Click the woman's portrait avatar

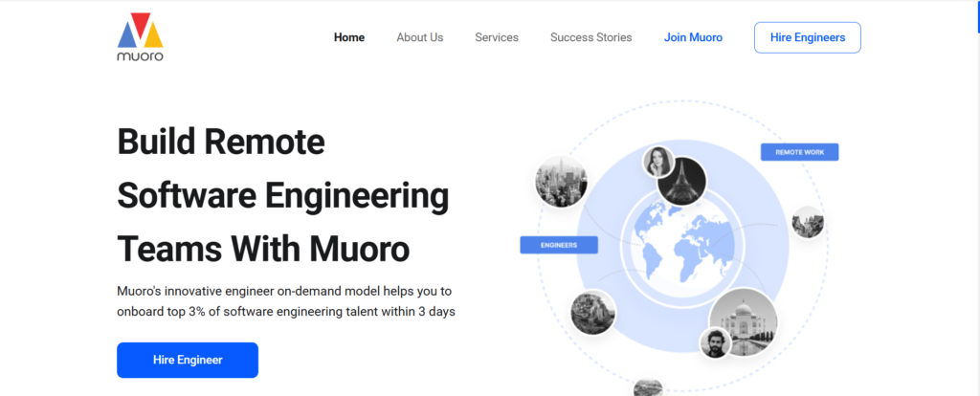657,161
